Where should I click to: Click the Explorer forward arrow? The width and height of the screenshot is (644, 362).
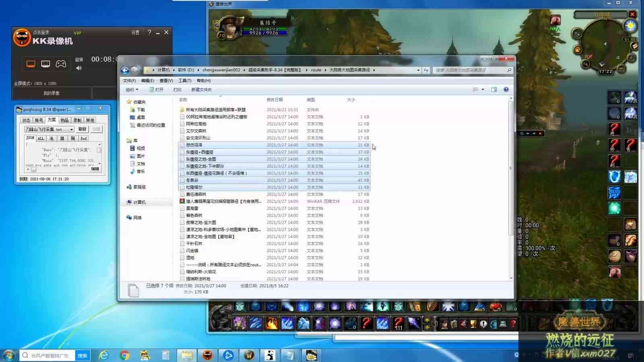134,70
